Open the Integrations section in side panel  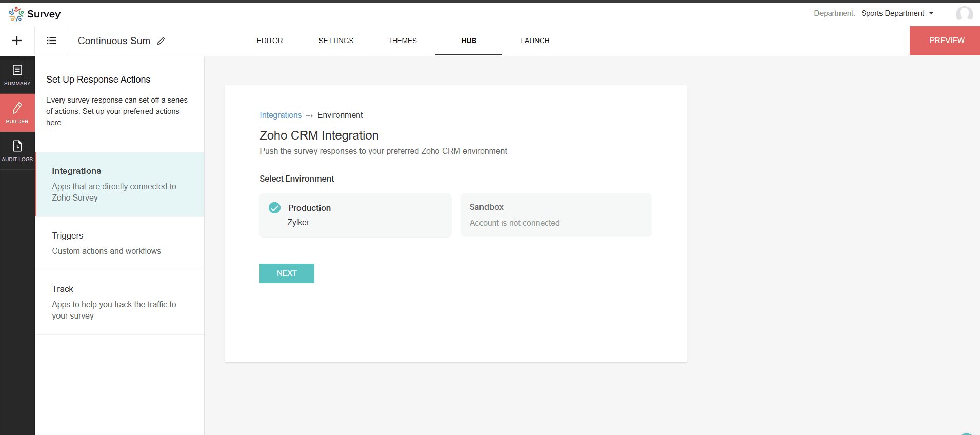pos(120,184)
